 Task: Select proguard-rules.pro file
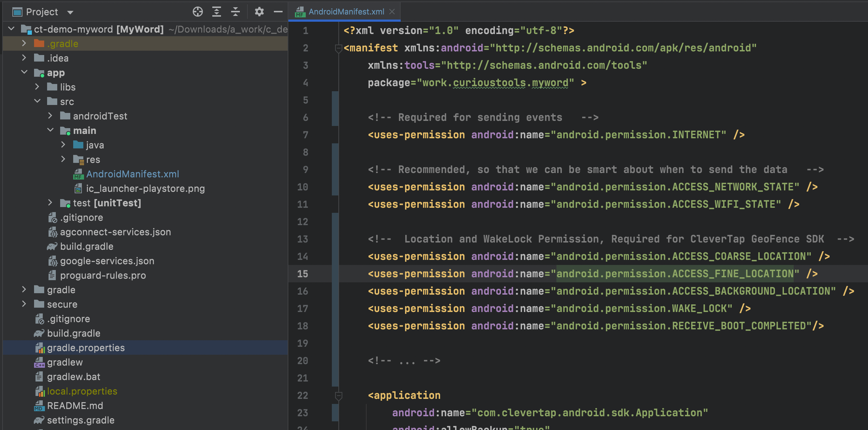103,275
